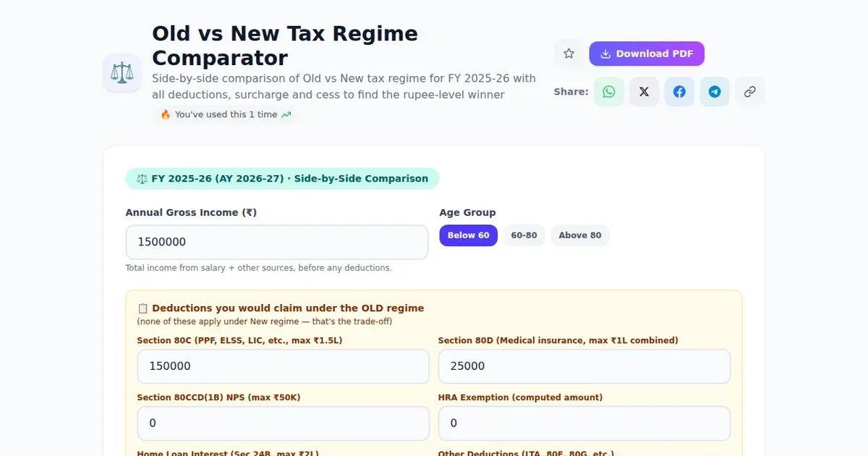Pick the Above 80 age group
The height and width of the screenshot is (456, 868).
[580, 235]
